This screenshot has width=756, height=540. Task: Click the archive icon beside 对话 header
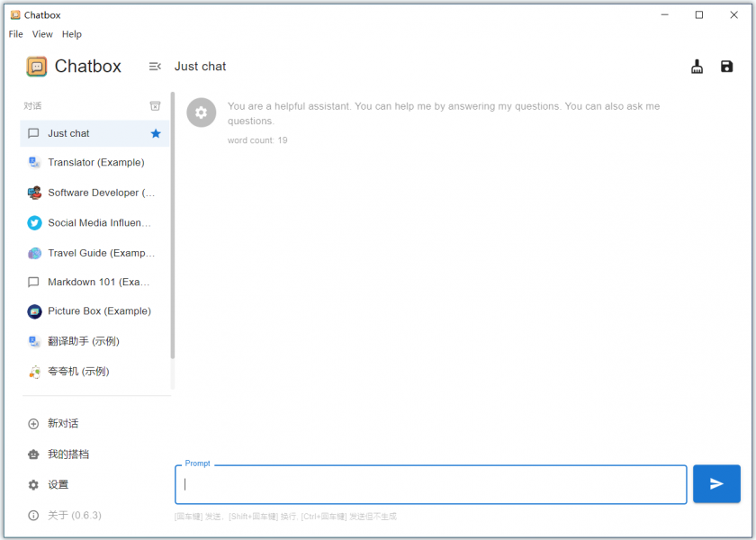click(155, 105)
